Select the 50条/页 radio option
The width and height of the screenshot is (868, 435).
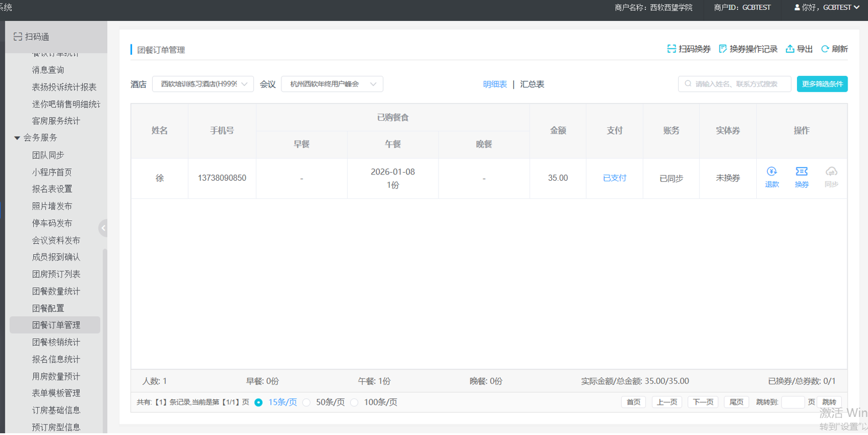click(x=306, y=402)
